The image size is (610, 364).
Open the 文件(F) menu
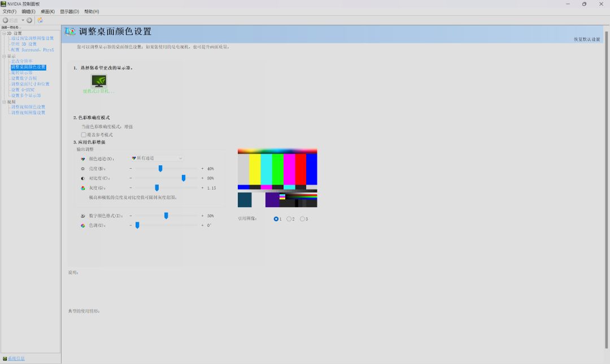(10, 12)
